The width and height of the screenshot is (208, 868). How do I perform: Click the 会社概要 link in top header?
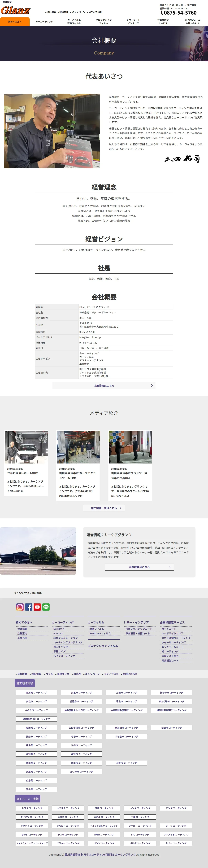[x=51, y=12]
